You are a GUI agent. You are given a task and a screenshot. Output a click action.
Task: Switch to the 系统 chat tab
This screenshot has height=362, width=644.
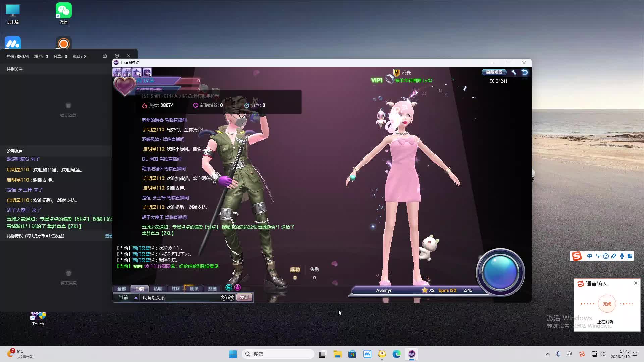point(212,289)
